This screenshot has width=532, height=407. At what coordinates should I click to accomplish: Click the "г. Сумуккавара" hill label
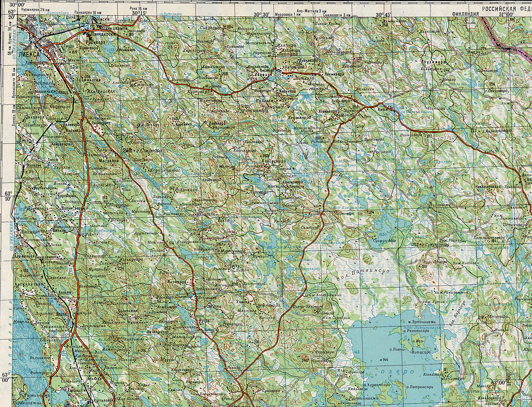436,245
